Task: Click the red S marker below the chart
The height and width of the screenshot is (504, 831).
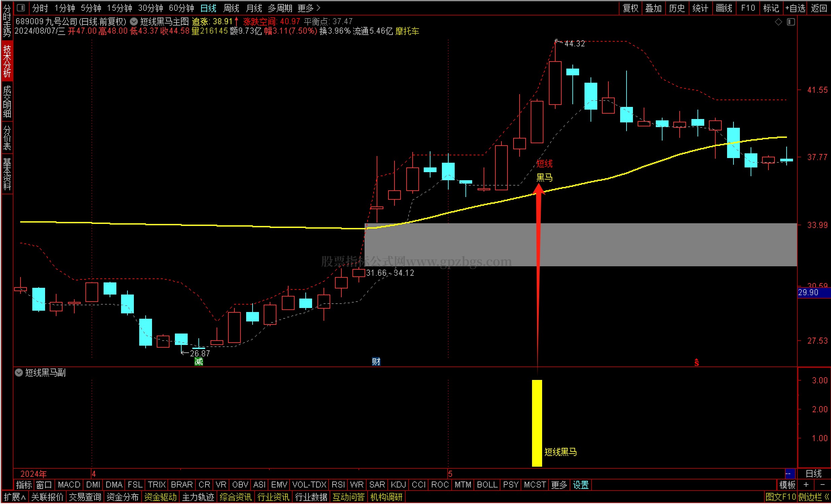Action: tap(697, 362)
